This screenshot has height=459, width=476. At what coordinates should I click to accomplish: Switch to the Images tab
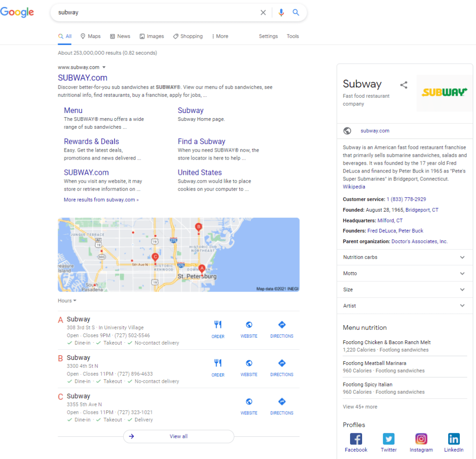[x=152, y=36]
